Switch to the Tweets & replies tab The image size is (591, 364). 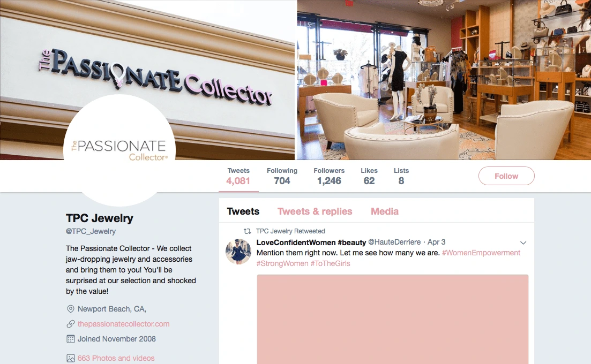(x=315, y=211)
